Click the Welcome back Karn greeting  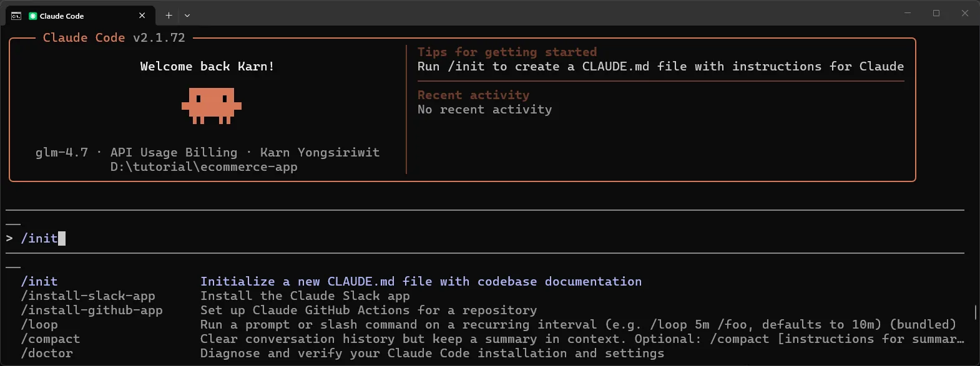click(207, 66)
